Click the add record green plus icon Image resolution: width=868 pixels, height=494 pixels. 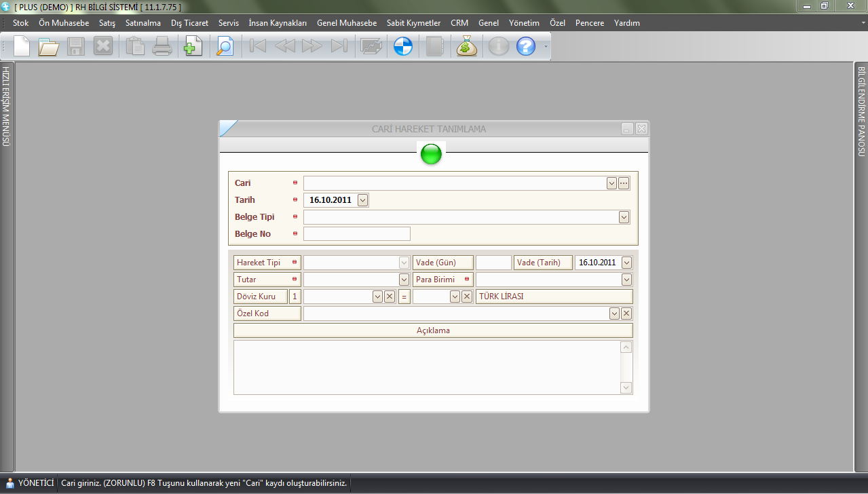coord(193,46)
